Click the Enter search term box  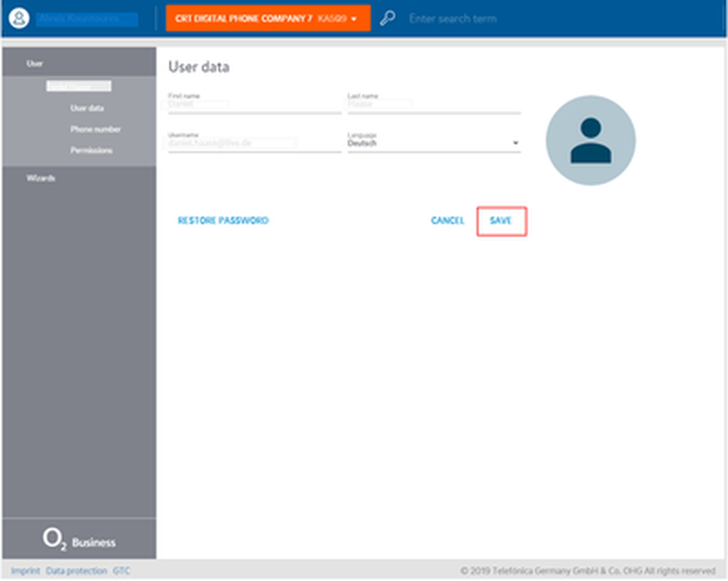pos(452,19)
